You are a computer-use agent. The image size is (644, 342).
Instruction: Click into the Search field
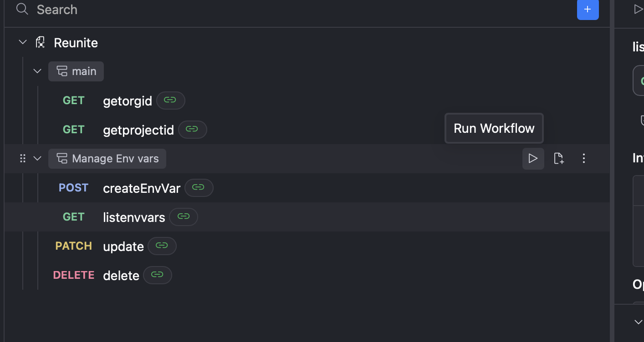pos(273,10)
